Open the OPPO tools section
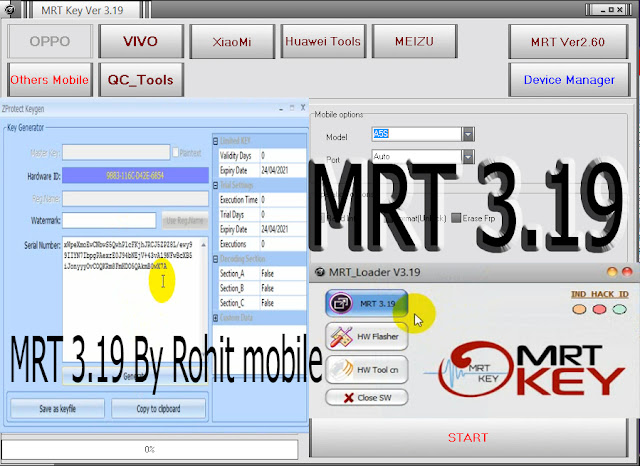The width and height of the screenshot is (640, 466). pos(50,41)
